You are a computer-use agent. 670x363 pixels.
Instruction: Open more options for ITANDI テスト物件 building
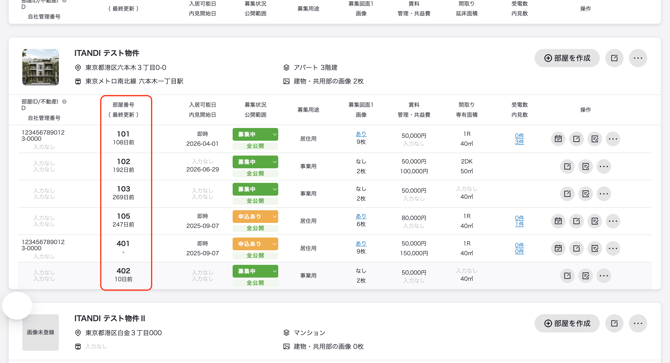(x=638, y=58)
